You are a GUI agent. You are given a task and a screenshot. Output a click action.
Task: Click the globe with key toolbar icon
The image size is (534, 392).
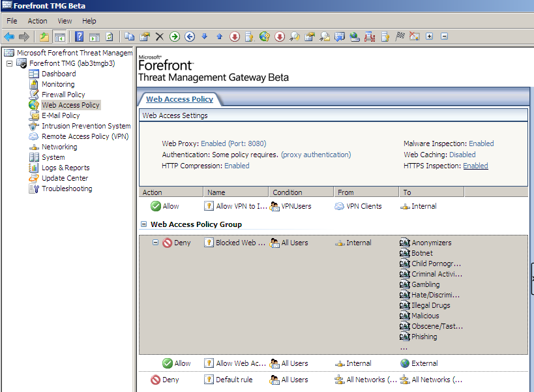click(265, 37)
